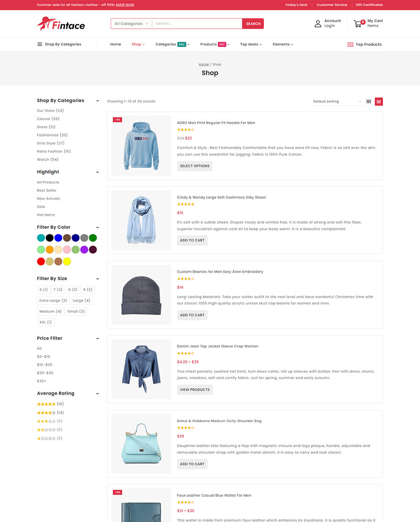
Task: Click the Account login user icon
Action: [318, 23]
